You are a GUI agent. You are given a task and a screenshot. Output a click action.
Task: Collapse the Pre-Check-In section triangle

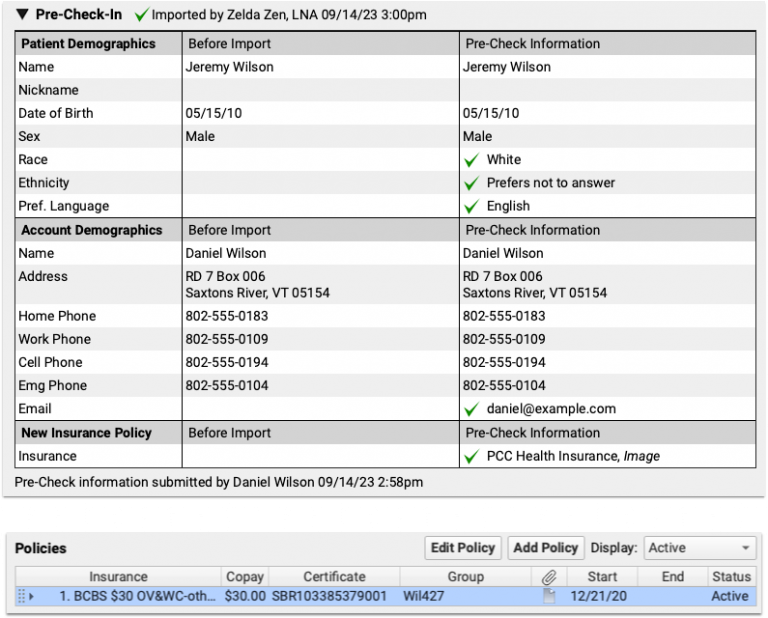pyautogui.click(x=23, y=15)
